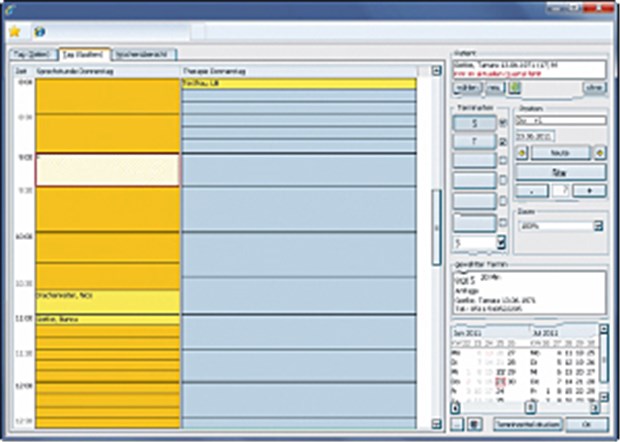620x442 pixels.
Task: Click the schedule scrollbar up arrow
Action: pyautogui.click(x=437, y=71)
